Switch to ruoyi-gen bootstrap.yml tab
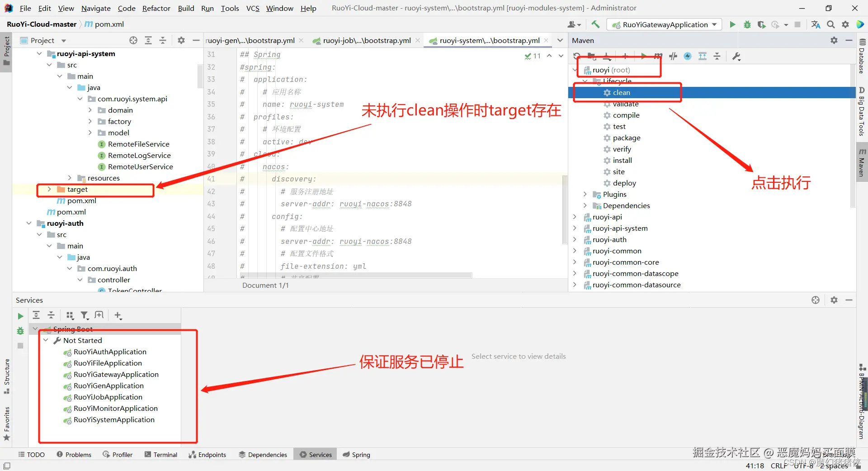 click(x=250, y=40)
